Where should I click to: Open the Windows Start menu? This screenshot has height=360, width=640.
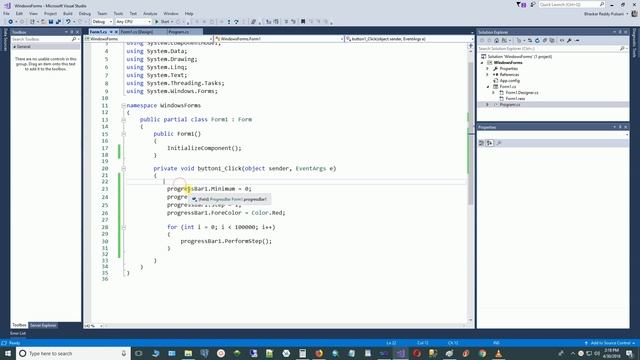pyautogui.click(x=8, y=353)
